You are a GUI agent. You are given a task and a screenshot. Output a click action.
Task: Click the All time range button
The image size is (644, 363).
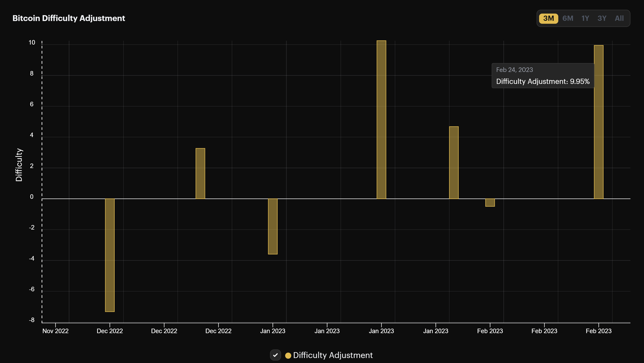tap(619, 18)
